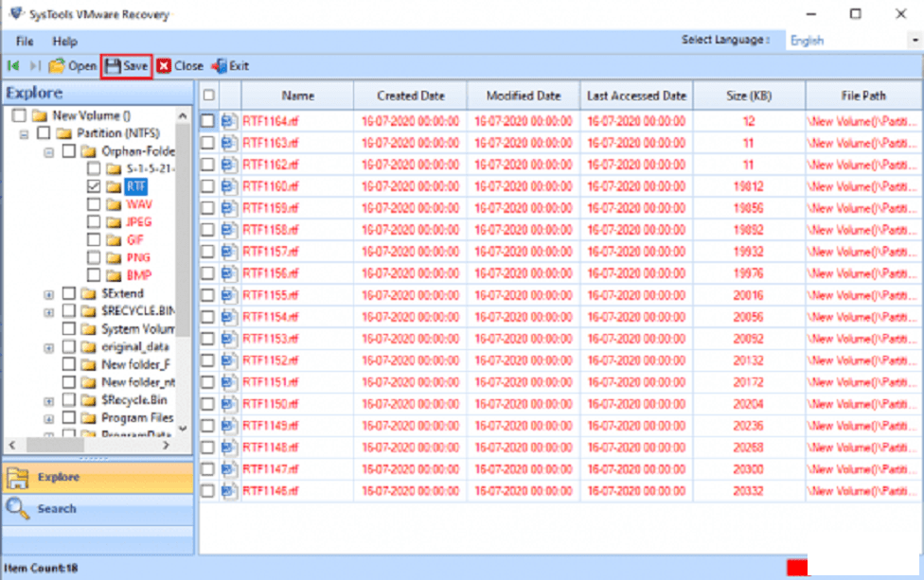924x580 pixels.
Task: Click the size value 20332
Action: pyautogui.click(x=749, y=491)
